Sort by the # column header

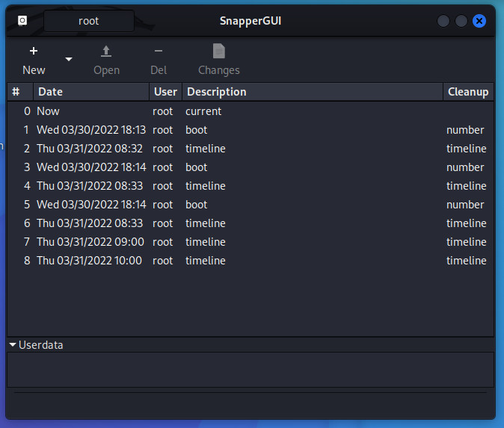pyautogui.click(x=20, y=92)
